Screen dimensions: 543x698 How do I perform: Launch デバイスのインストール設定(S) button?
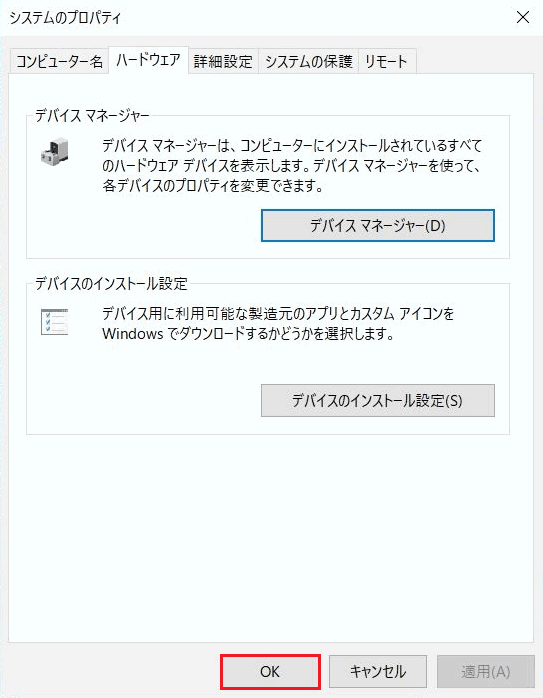pos(377,401)
